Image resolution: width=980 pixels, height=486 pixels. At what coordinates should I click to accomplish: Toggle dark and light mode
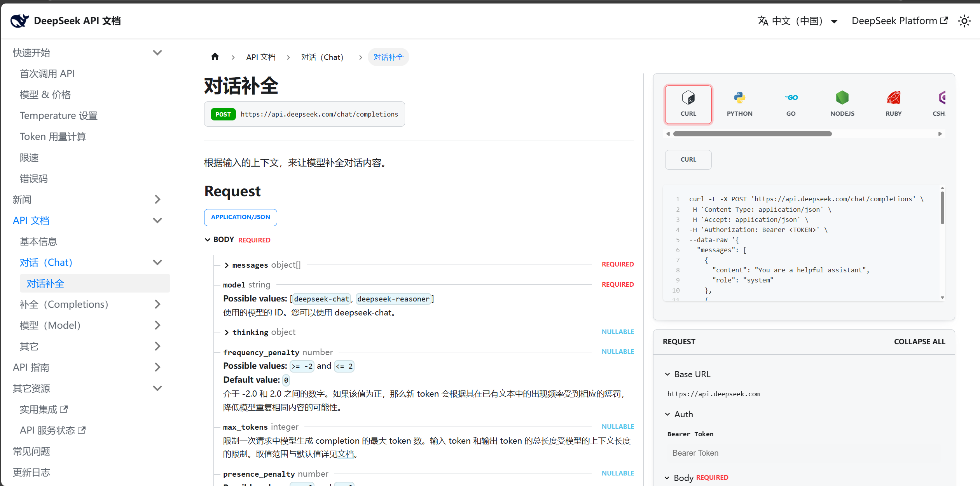(964, 21)
